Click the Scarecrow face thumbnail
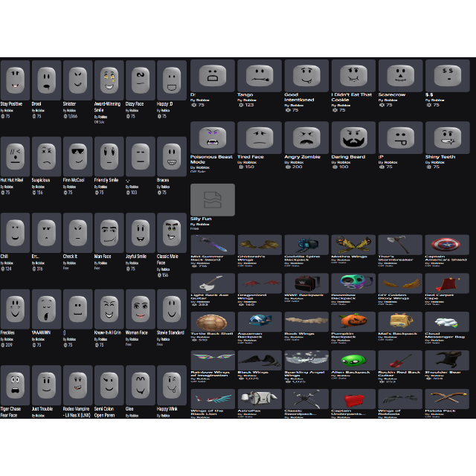The width and height of the screenshot is (476, 476). pyautogui.click(x=400, y=76)
